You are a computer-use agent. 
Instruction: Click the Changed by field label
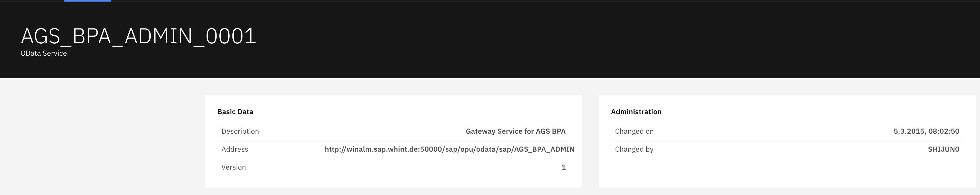[x=634, y=149]
